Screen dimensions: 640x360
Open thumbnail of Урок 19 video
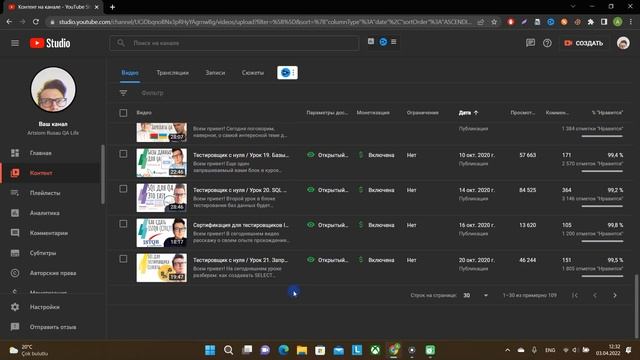click(162, 162)
